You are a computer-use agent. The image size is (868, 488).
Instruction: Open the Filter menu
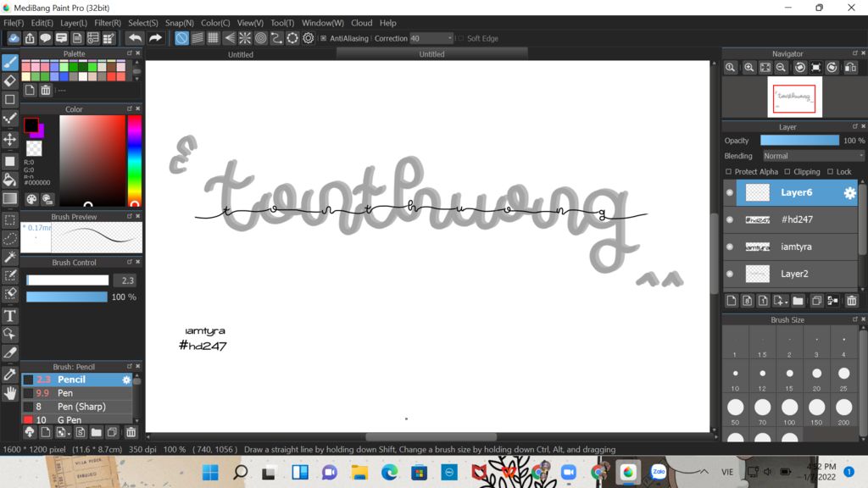point(108,23)
